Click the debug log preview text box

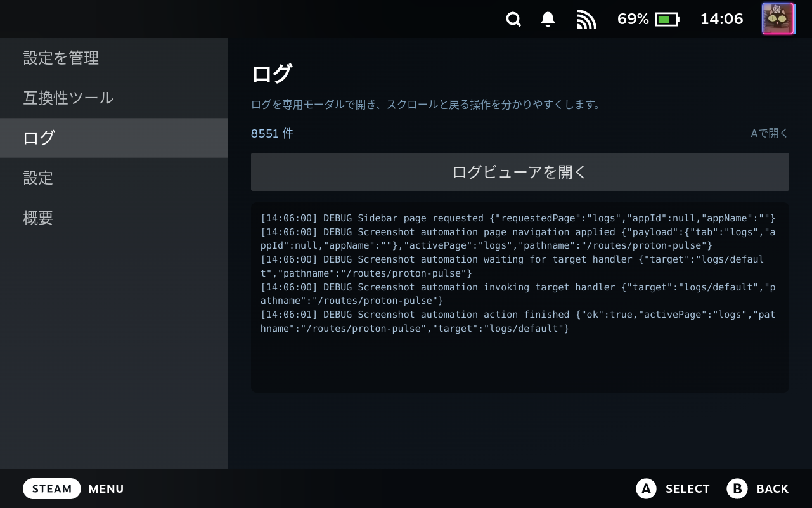click(x=520, y=297)
